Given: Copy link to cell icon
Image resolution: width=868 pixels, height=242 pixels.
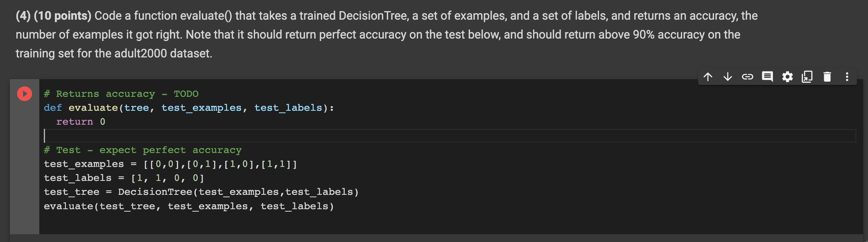Looking at the screenshot, I should pyautogui.click(x=748, y=77).
